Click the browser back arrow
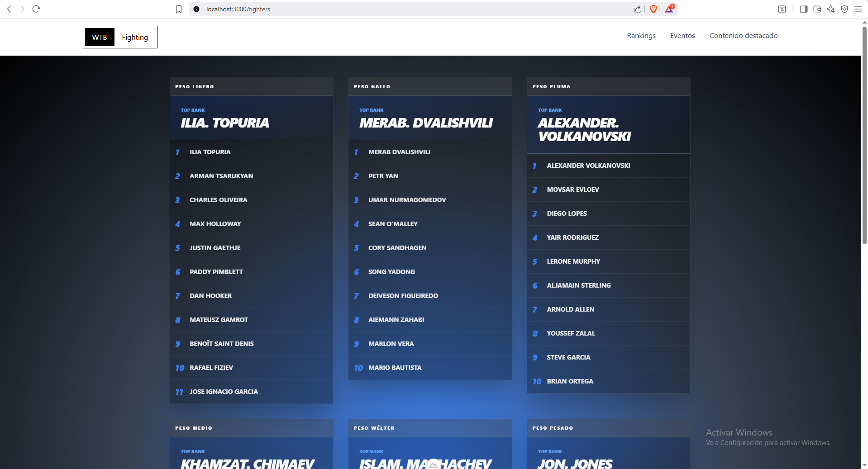This screenshot has width=868, height=469. click(x=9, y=9)
